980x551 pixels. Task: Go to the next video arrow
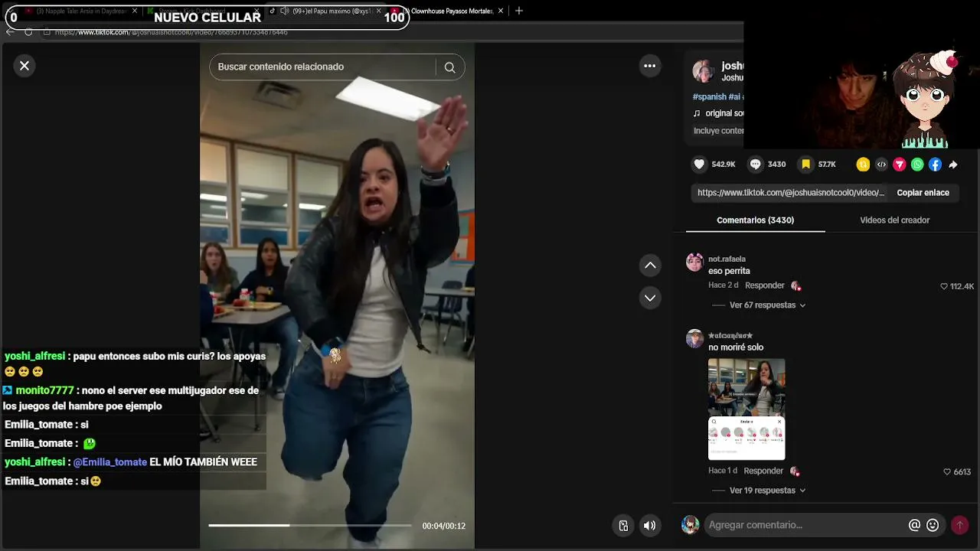pyautogui.click(x=650, y=298)
